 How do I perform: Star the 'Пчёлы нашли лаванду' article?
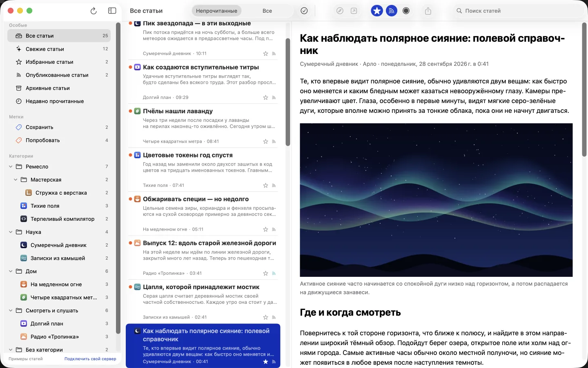[265, 141]
